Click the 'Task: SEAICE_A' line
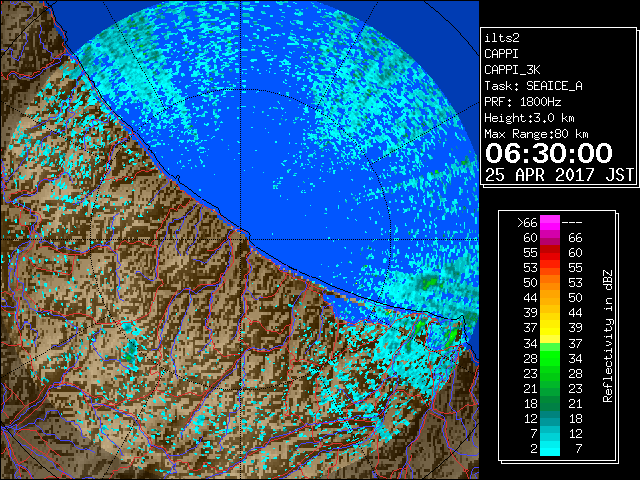Viewport: 640px width, 480px height. click(x=533, y=86)
